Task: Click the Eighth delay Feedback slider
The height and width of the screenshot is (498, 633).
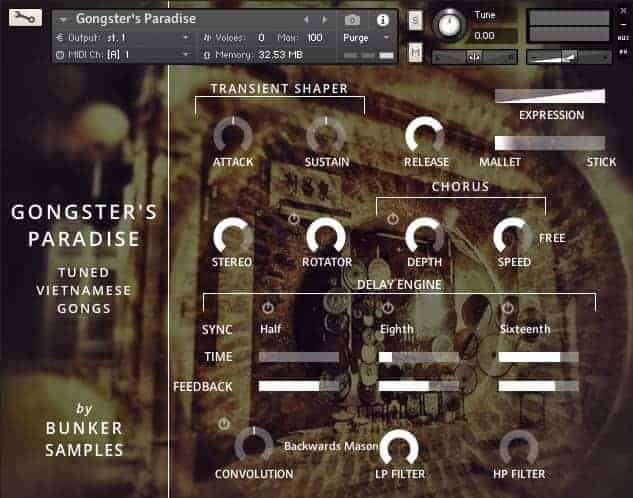Action: [419, 386]
